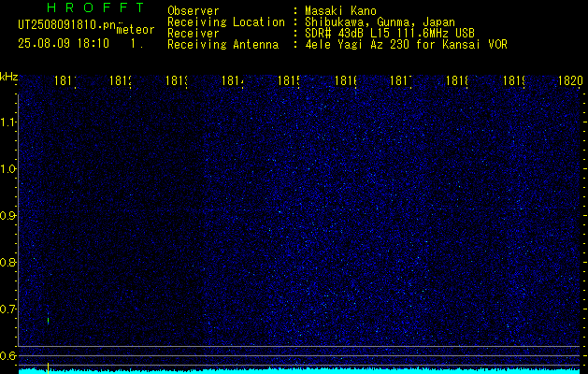Select the filename UT2508091810.pn
The height and width of the screenshot is (374, 588).
[67, 25]
